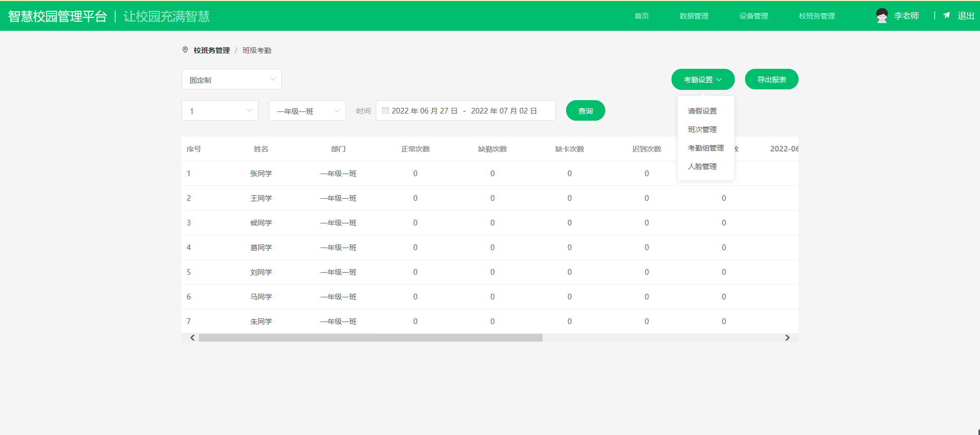The width and height of the screenshot is (980, 435).
Task: Open 考勤组管理 from dropdown menu
Action: [x=705, y=148]
